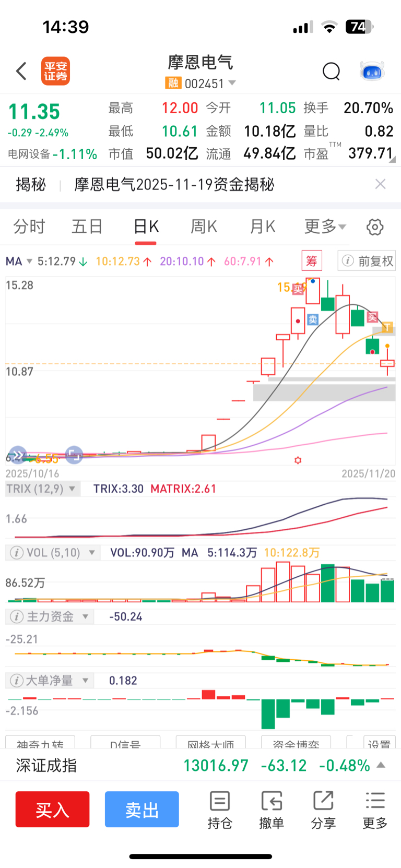Tap the battery 74 indicator
Screen dimensions: 401x868
click(x=359, y=27)
